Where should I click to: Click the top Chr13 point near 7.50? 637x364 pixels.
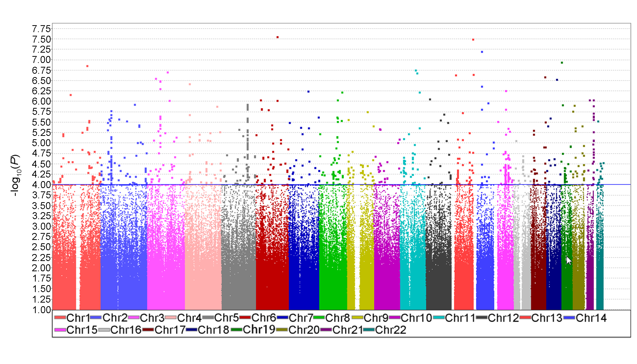pos(473,40)
